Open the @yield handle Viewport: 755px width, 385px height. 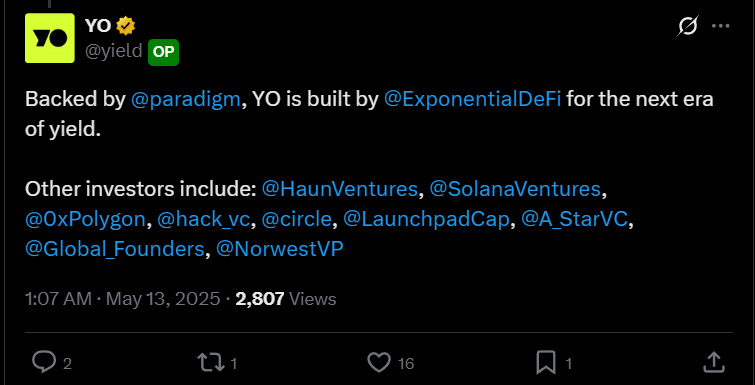pos(114,51)
